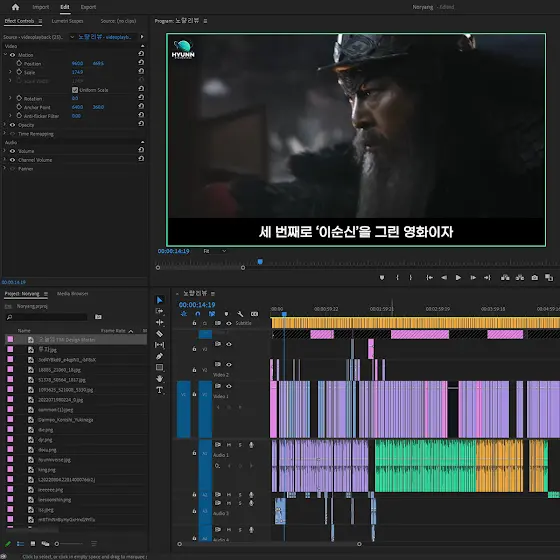
Task: Step forward one frame
Action: (473, 278)
